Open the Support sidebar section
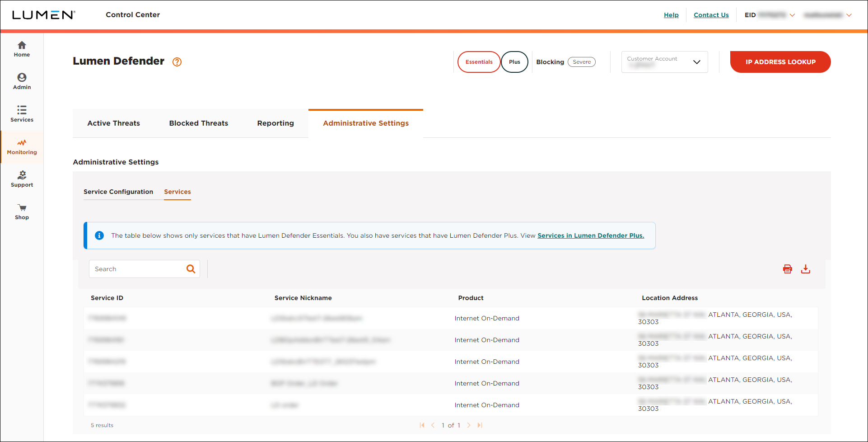868x442 pixels. coord(22,179)
